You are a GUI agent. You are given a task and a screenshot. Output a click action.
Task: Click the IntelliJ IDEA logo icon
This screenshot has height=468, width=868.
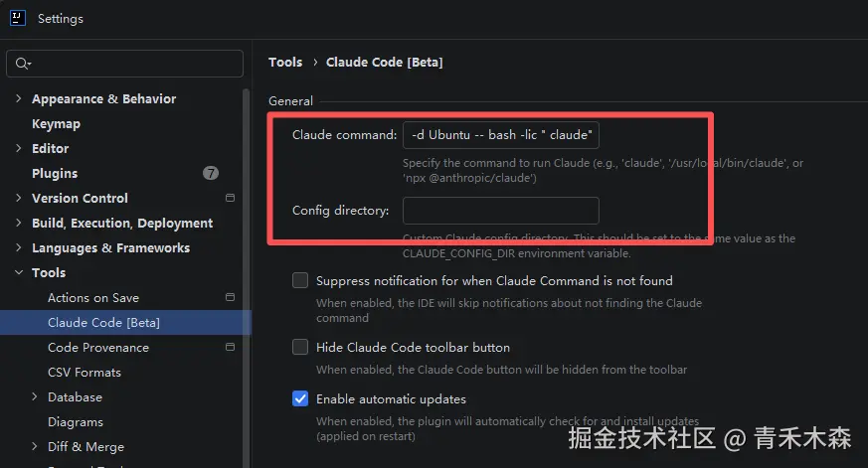[18, 18]
